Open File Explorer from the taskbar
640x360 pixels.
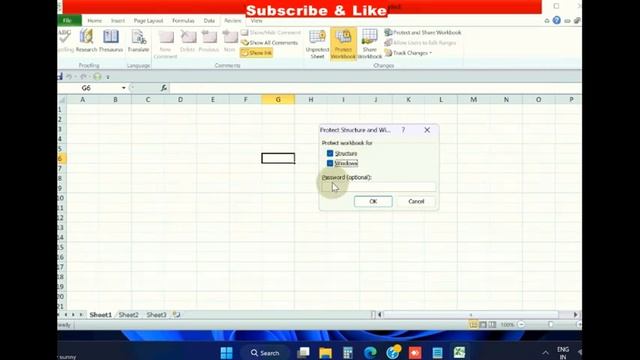[x=325, y=353]
